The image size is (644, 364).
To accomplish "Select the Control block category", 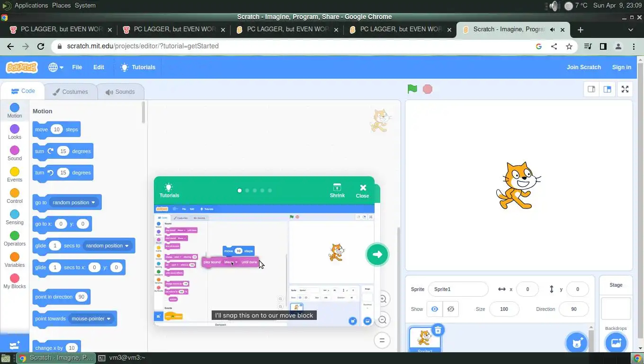I will point(15,196).
